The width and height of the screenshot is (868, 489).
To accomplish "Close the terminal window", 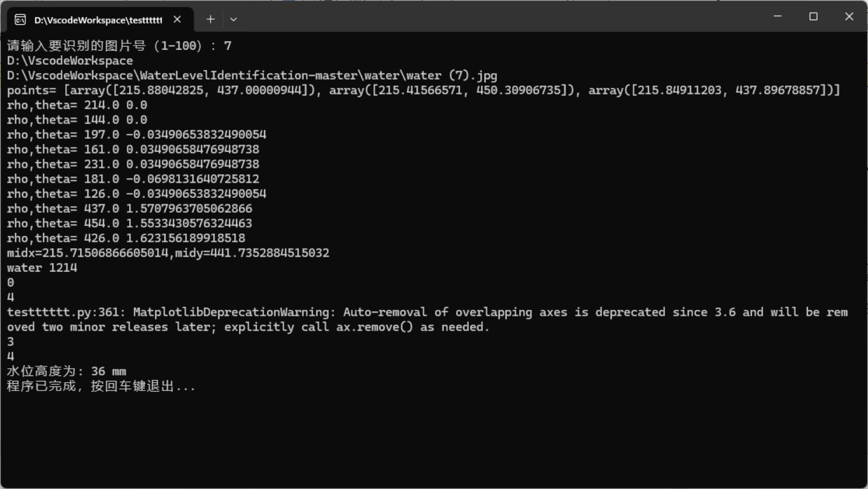I will (x=849, y=17).
